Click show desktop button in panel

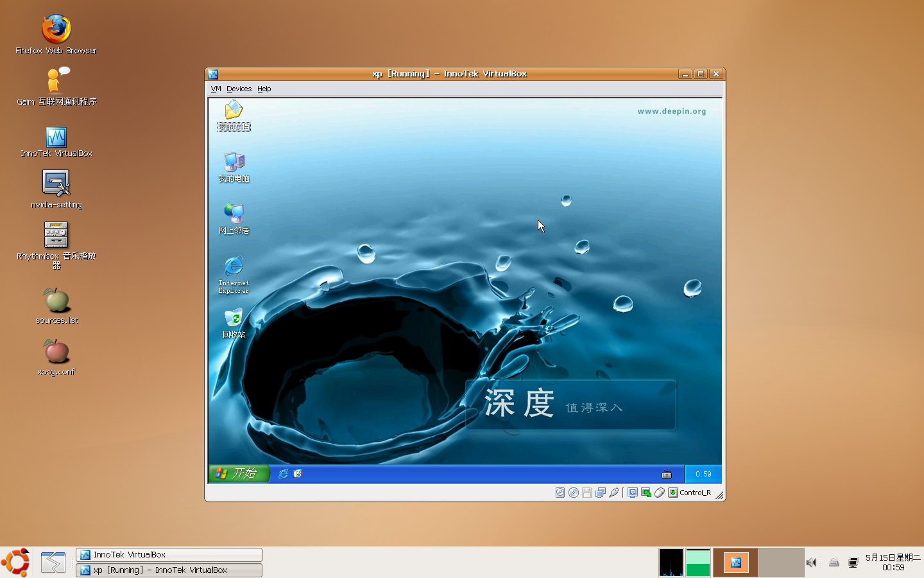(53, 563)
